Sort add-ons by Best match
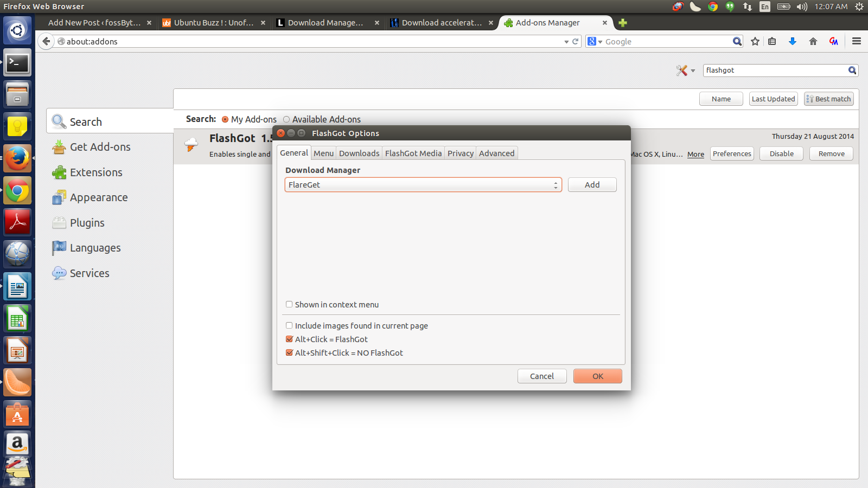This screenshot has width=868, height=488. click(829, 99)
